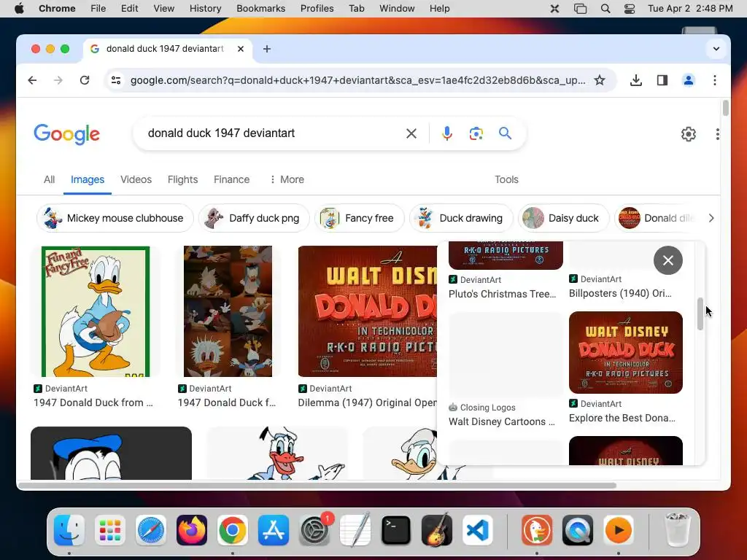This screenshot has width=747, height=560.
Task: Start voice search with microphone icon
Action: [446, 133]
